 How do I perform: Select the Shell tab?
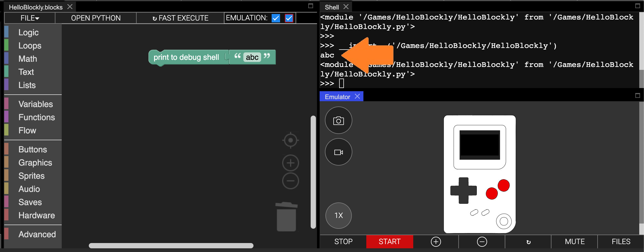pos(331,7)
